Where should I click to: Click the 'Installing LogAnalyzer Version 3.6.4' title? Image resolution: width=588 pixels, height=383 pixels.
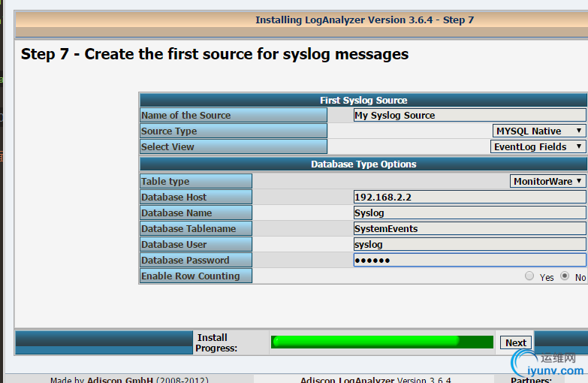[364, 20]
